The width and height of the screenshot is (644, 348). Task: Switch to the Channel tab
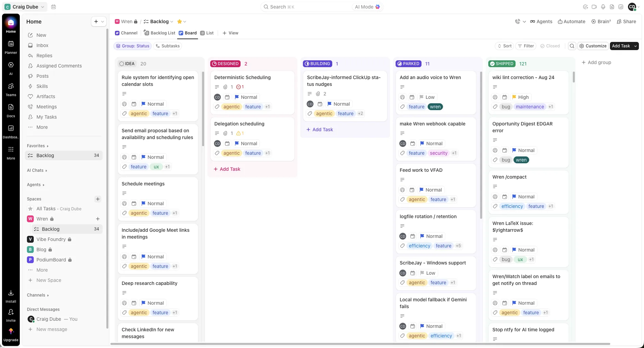pos(126,33)
